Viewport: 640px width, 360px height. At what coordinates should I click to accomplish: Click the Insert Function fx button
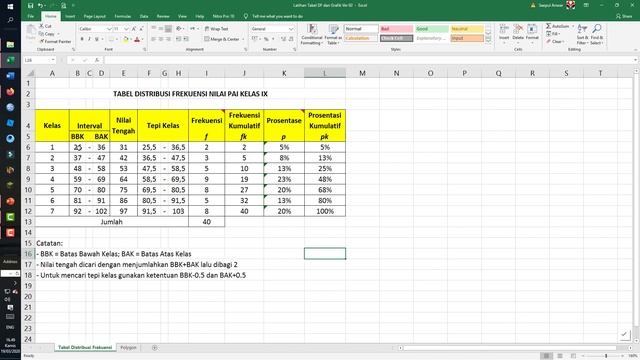pos(97,60)
